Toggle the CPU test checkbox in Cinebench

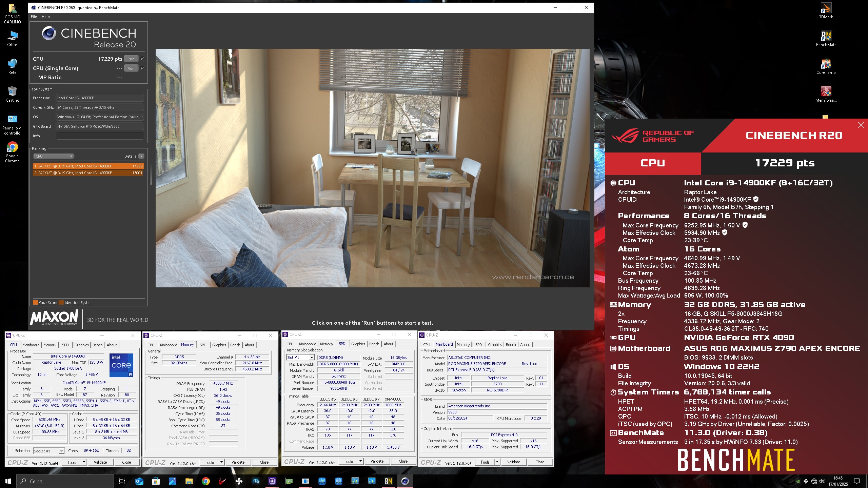pos(142,59)
